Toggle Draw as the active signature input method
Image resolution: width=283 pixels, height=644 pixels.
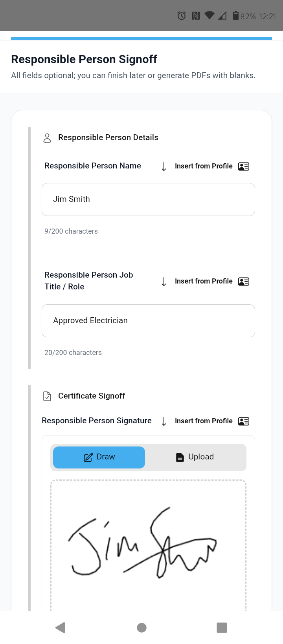[x=99, y=457]
